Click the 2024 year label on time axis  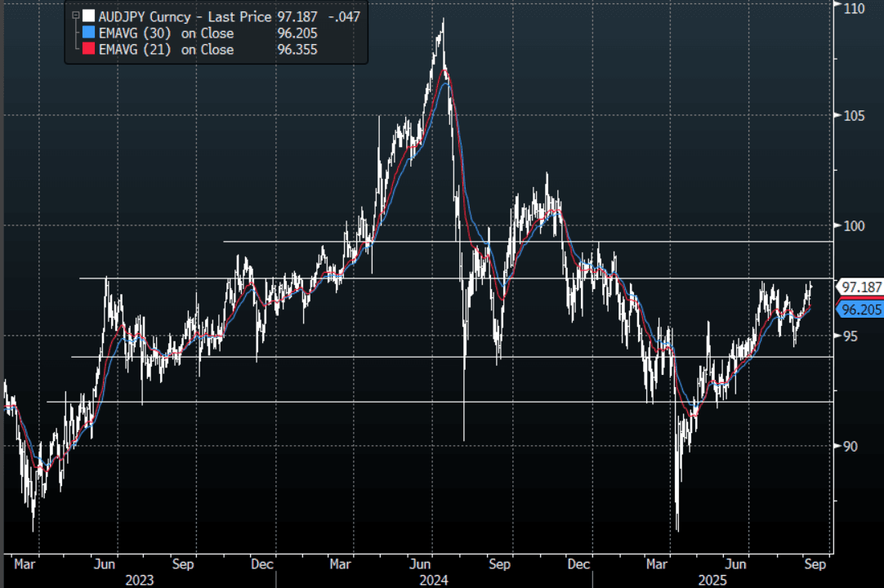(x=431, y=579)
